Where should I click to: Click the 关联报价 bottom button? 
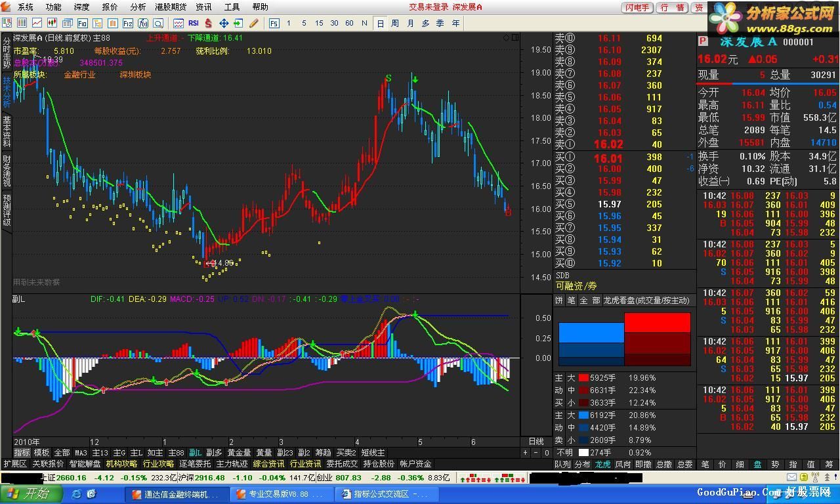[48, 464]
